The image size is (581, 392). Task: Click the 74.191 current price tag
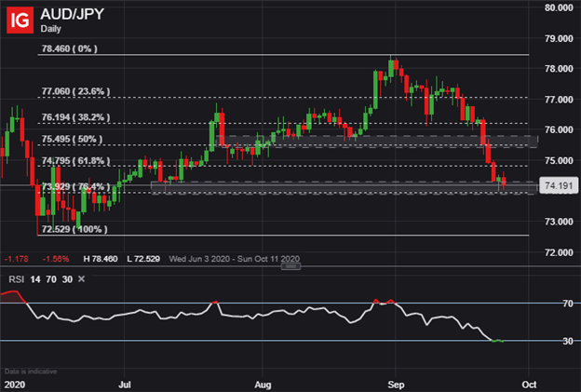559,185
